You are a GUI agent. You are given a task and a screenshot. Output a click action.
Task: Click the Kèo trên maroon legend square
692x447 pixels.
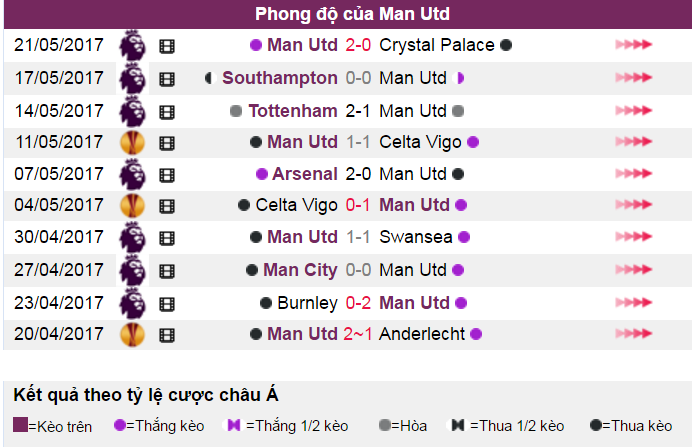point(20,425)
